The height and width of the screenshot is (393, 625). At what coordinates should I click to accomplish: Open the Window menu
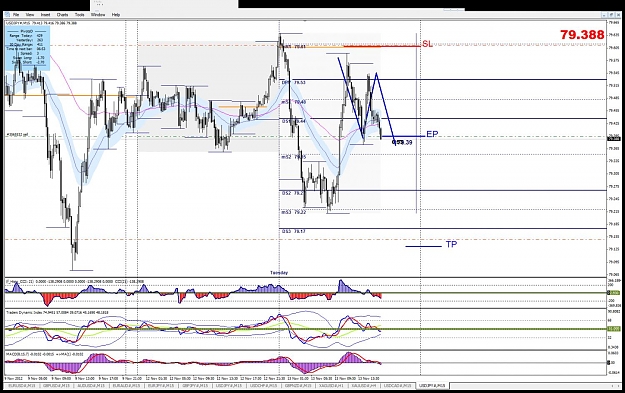98,15
